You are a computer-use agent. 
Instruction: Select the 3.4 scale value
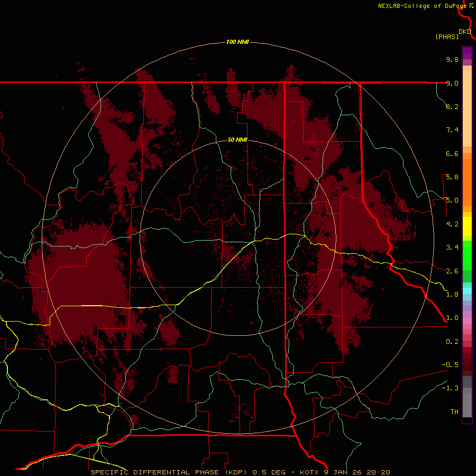pyautogui.click(x=452, y=248)
